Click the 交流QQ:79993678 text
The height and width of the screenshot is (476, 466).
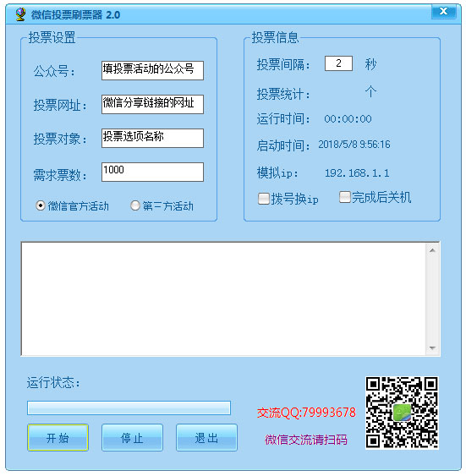[306, 413]
